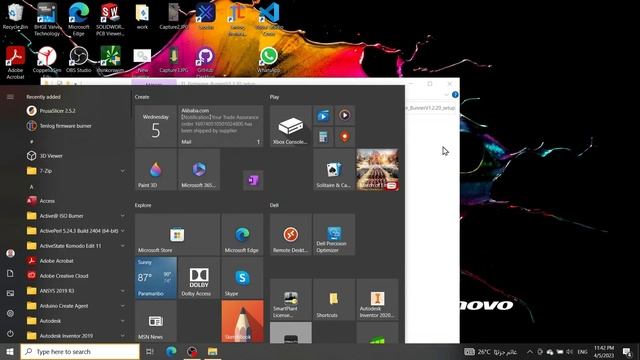This screenshot has height=360, width=640.
Task: Open the Start menu hamburger icon
Action: point(10,97)
